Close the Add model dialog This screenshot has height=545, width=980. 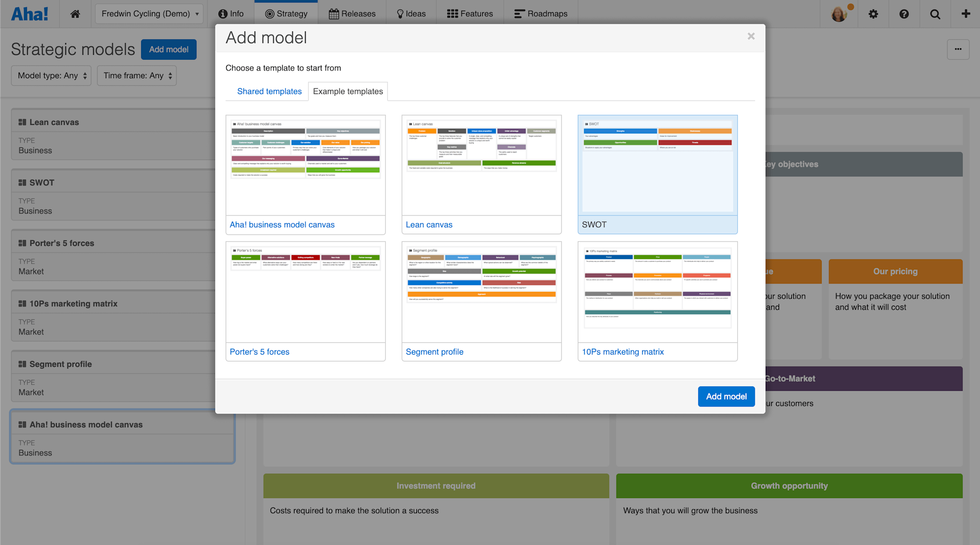pos(751,36)
